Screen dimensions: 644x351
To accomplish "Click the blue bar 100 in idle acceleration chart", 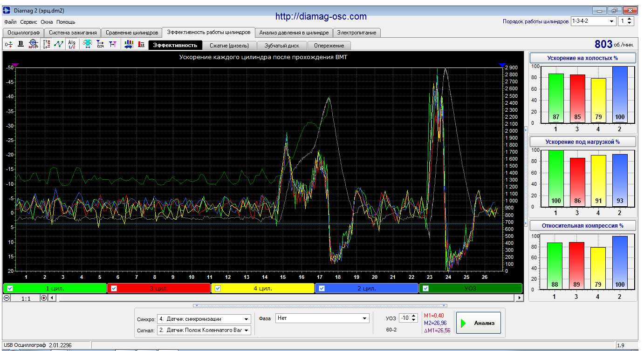I will (x=619, y=94).
